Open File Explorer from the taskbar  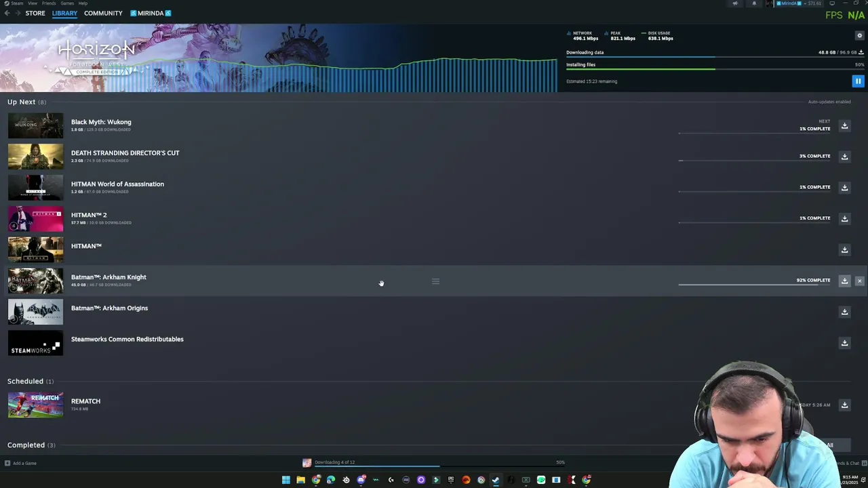point(300,480)
